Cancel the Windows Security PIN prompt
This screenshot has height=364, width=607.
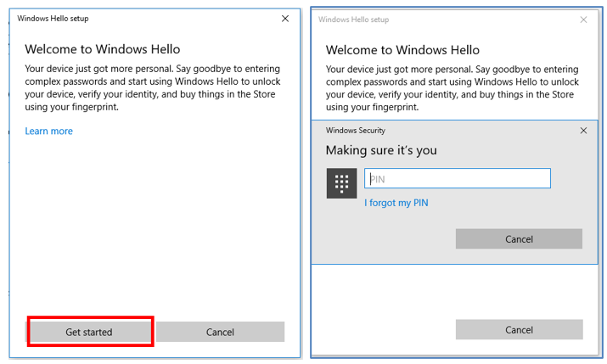519,238
